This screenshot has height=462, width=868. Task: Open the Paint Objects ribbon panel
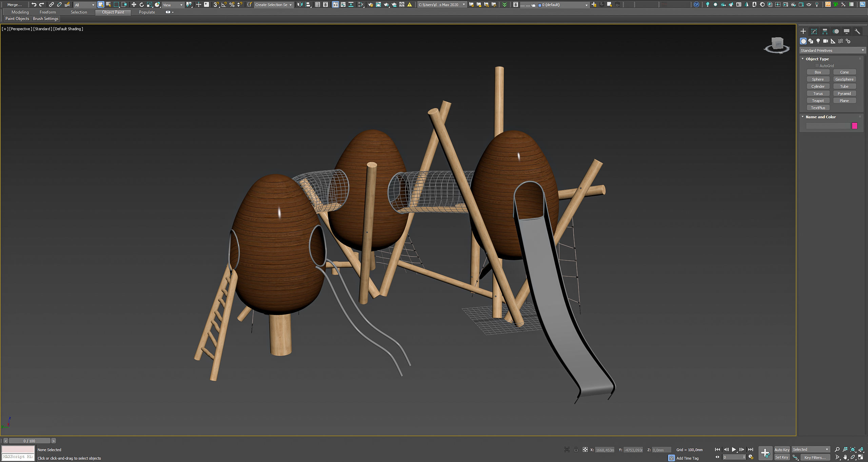coord(17,19)
